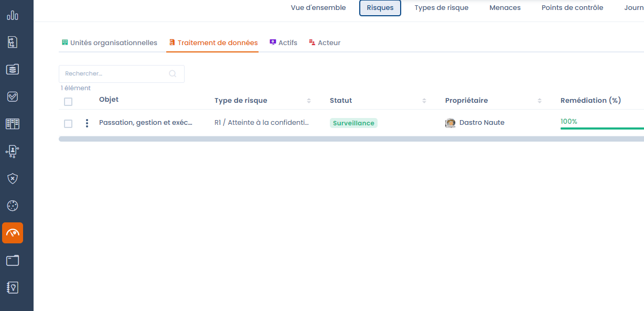Click the orange gauge risk icon
The height and width of the screenshot is (311, 644).
[13, 233]
